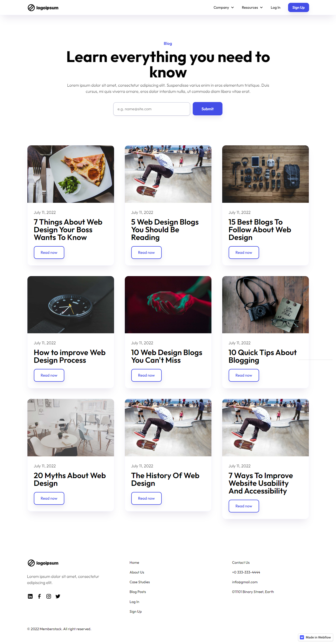
Task: Select Log In in the top navigation
Action: (276, 7)
